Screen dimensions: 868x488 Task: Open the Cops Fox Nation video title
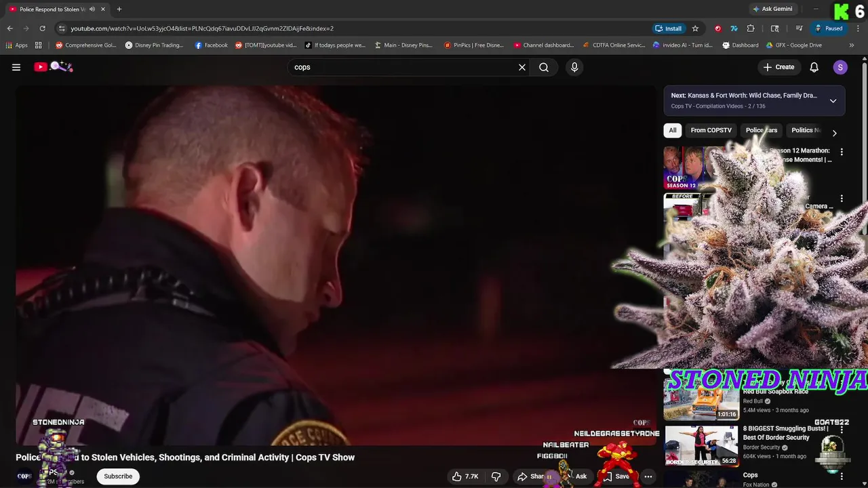[750, 475]
